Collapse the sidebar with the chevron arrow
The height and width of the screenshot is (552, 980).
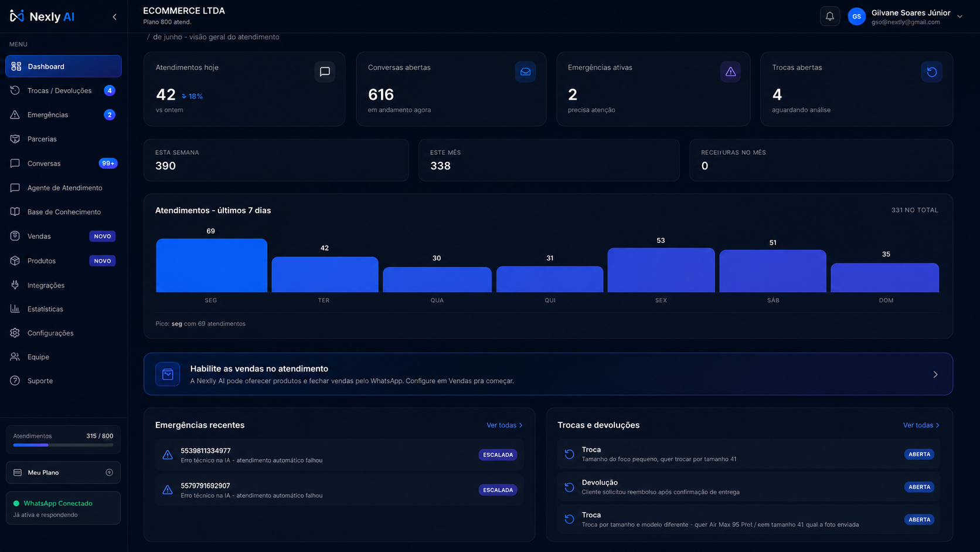point(114,17)
